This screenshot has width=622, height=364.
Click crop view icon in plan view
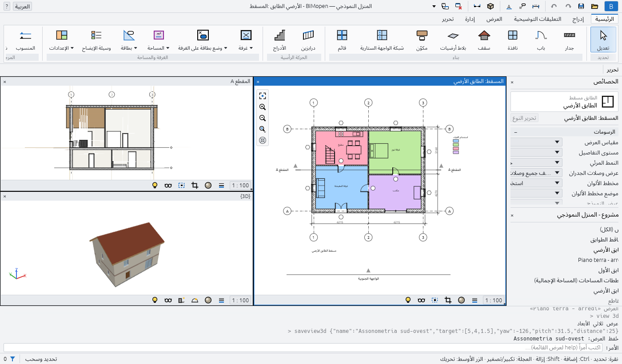(448, 300)
